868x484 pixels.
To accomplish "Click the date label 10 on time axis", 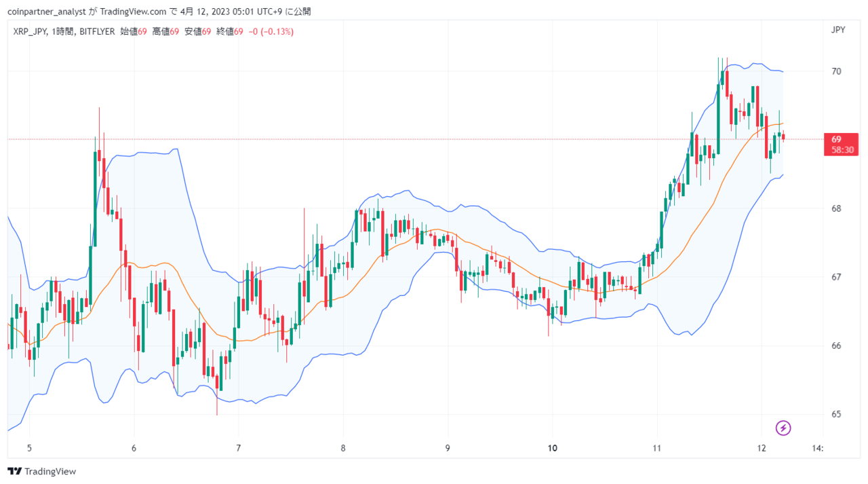I will 552,448.
